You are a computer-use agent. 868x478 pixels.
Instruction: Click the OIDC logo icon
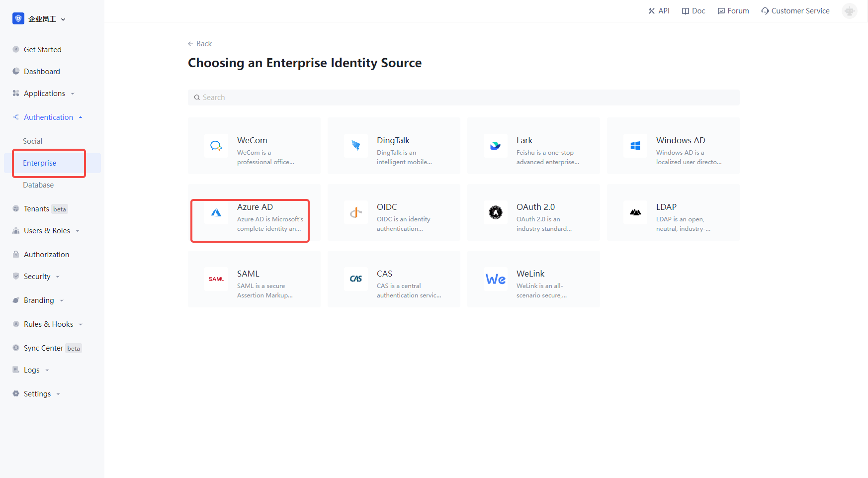pos(356,213)
